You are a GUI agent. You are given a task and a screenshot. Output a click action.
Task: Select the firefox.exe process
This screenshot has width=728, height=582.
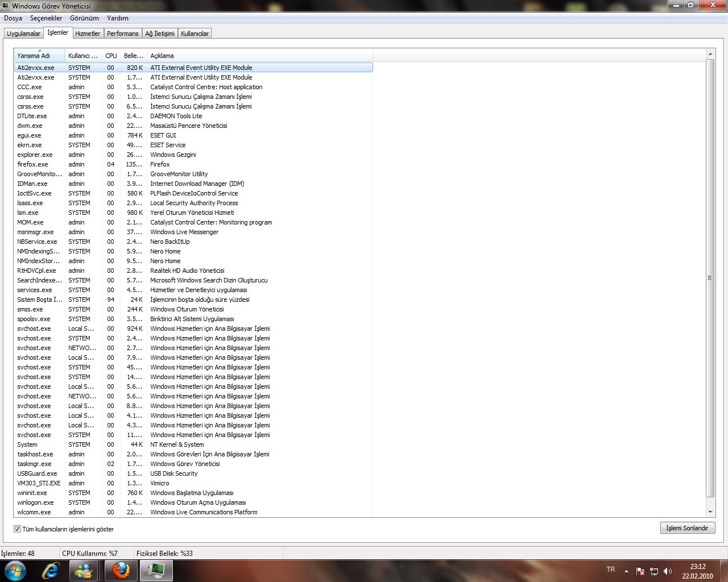[193, 164]
